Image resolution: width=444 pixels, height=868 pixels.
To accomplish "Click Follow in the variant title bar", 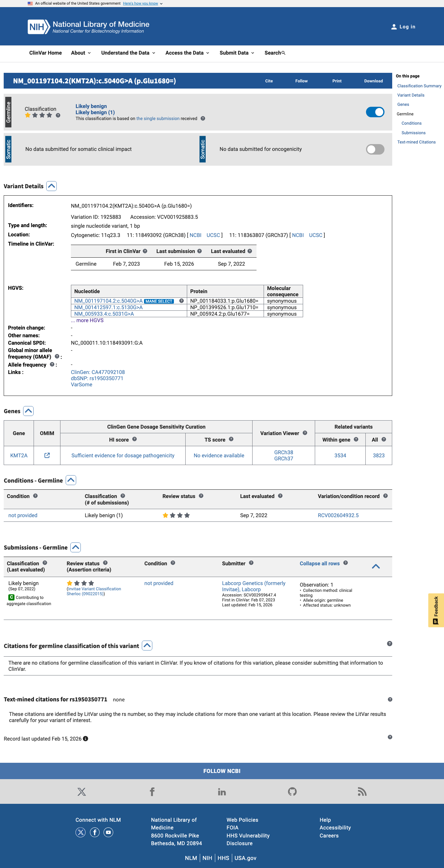I will pos(301,81).
